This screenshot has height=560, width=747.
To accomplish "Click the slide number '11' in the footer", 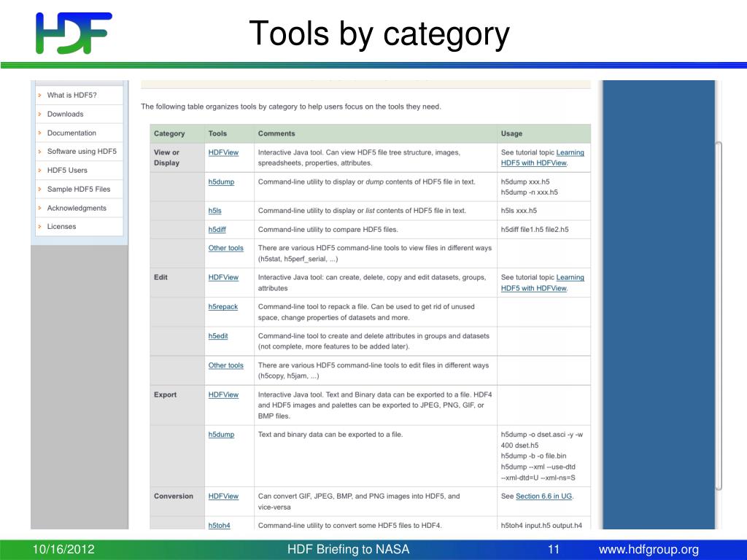I will click(554, 550).
